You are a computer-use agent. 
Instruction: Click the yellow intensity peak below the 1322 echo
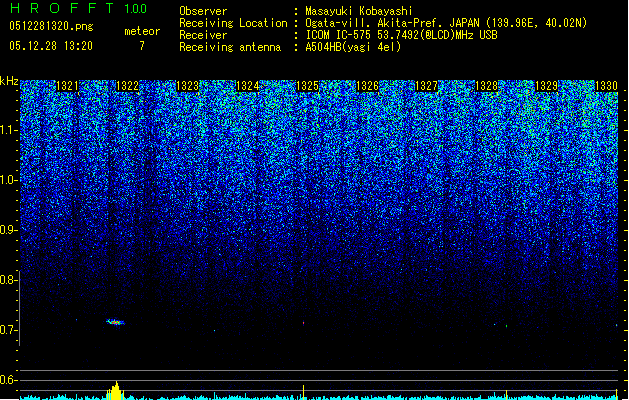click(x=116, y=390)
